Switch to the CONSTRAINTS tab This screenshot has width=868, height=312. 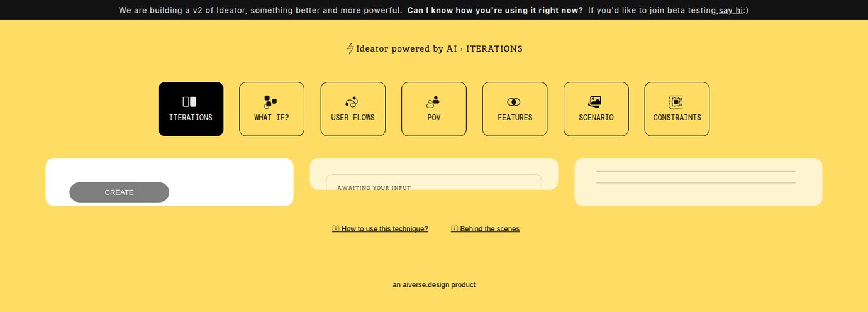677,109
